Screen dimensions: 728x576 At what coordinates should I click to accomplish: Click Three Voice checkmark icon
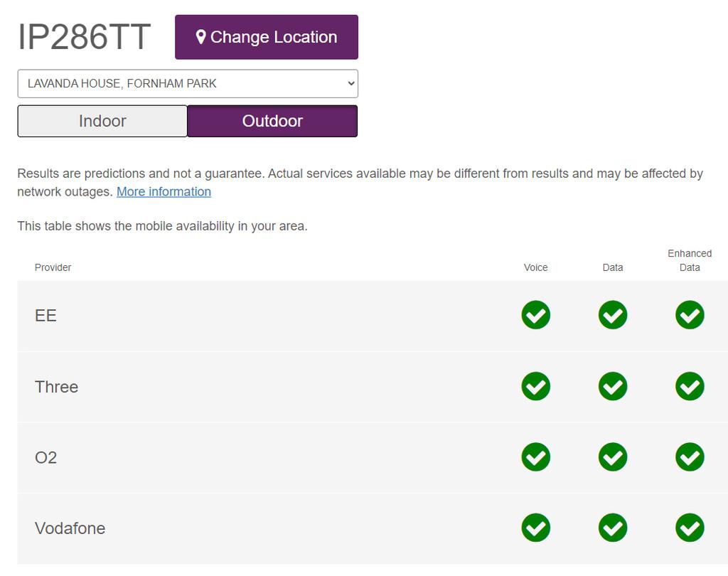click(535, 386)
